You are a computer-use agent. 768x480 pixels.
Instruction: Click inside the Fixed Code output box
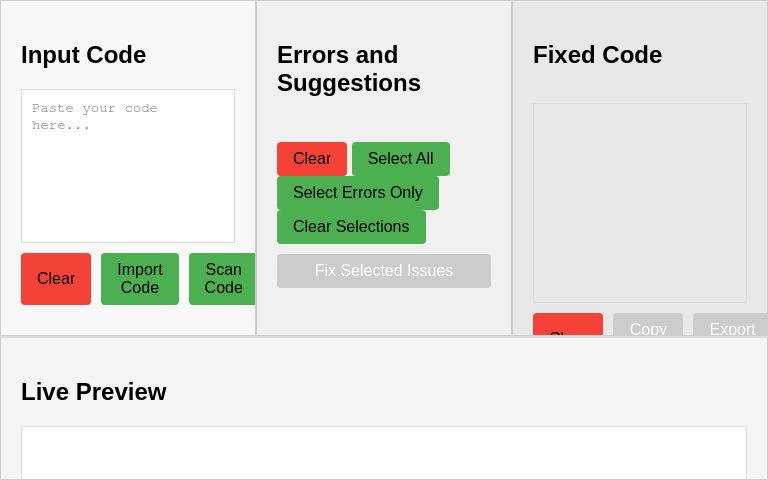[640, 203]
